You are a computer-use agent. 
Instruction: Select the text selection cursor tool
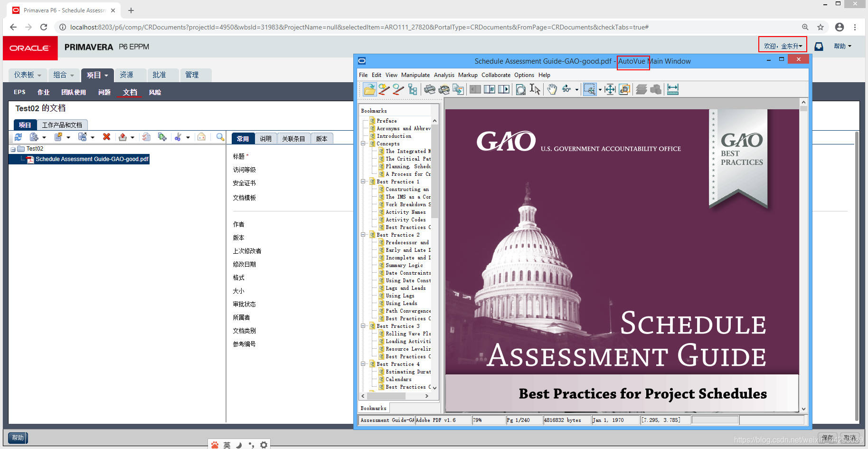click(x=535, y=89)
